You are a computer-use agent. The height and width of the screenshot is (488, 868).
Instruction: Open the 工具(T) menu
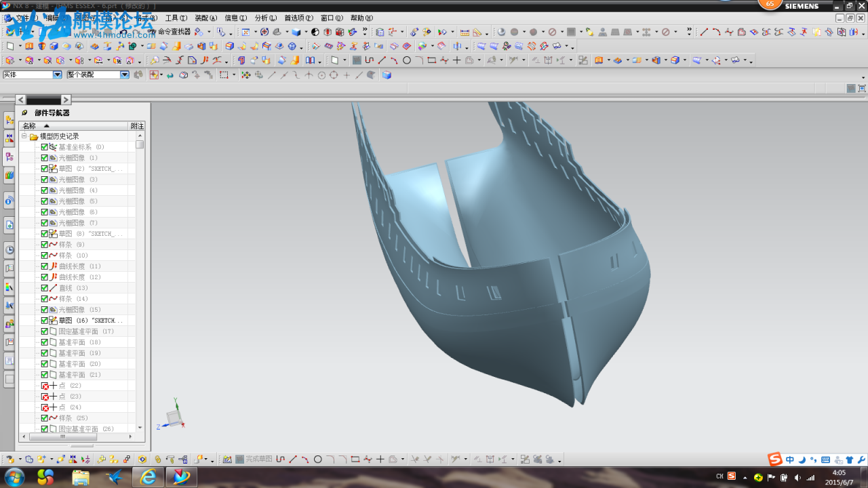176,18
